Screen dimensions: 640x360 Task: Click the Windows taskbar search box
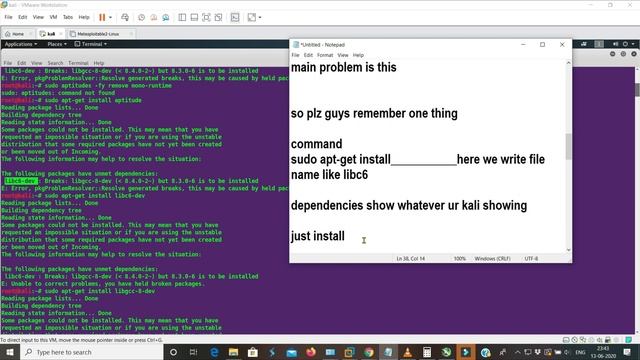click(92, 352)
